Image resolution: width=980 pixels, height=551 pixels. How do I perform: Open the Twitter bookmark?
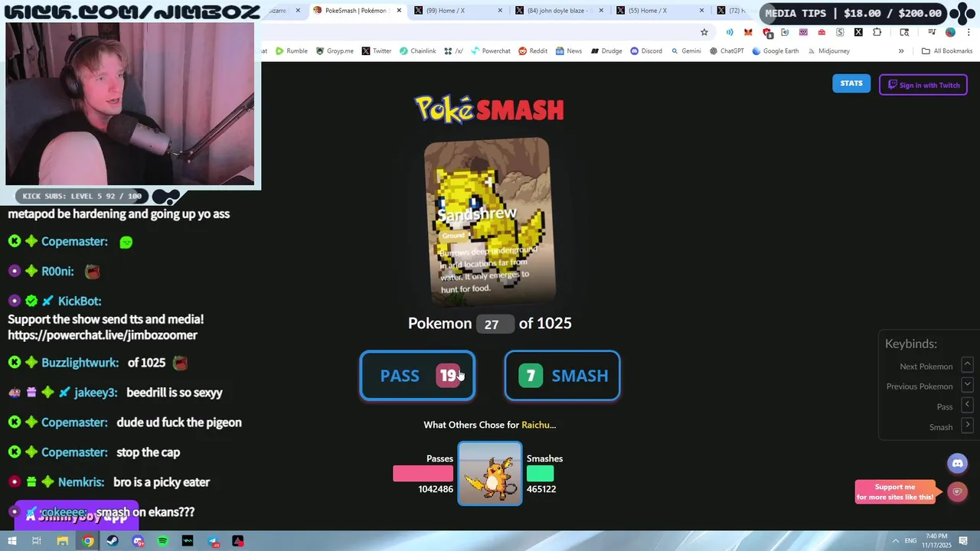[377, 51]
